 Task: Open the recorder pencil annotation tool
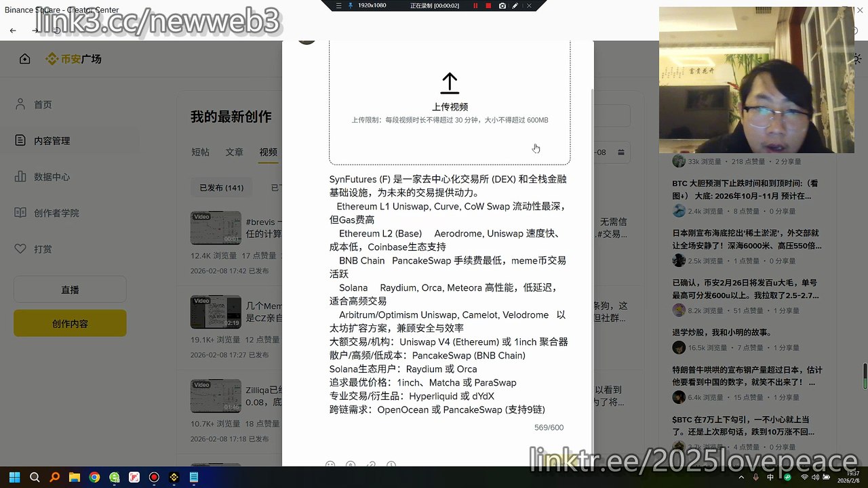(515, 5)
